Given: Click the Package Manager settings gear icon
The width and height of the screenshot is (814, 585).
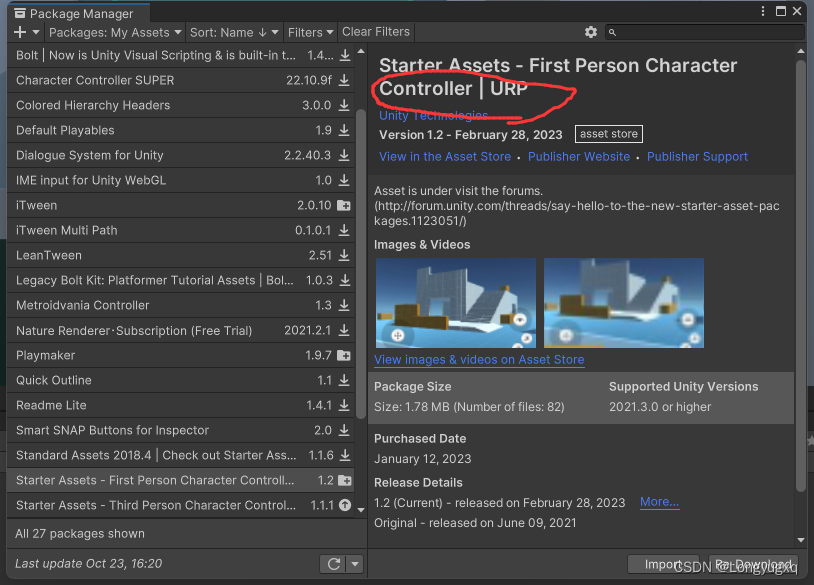Looking at the screenshot, I should 590,32.
